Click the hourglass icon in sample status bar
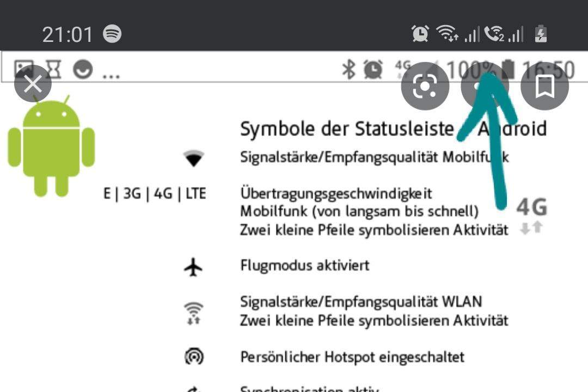This screenshot has height=392, width=588. point(53,69)
